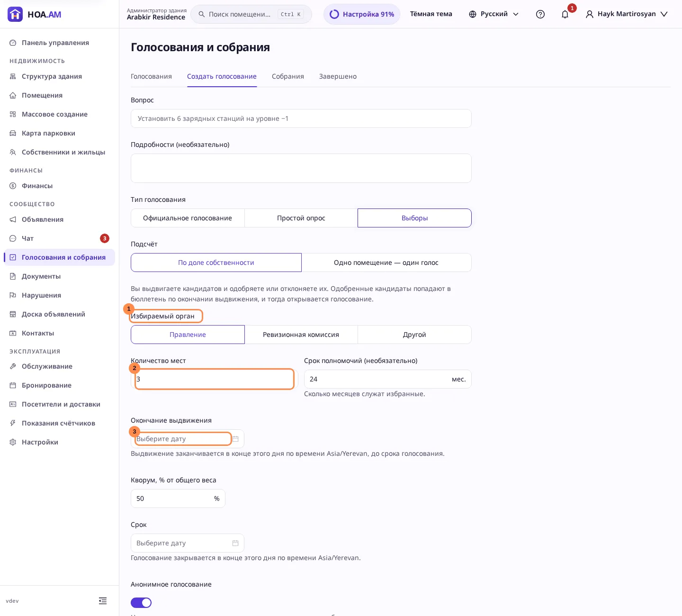Viewport: 682px width, 616px height.
Task: Open Hayk Martirosyan user menu
Action: 627,14
